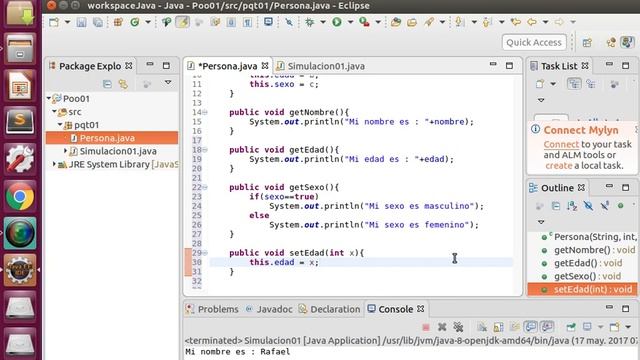Screen dimensions: 640x360
Task: Click the Open Perspective icon
Action: pyautogui.click(x=587, y=42)
